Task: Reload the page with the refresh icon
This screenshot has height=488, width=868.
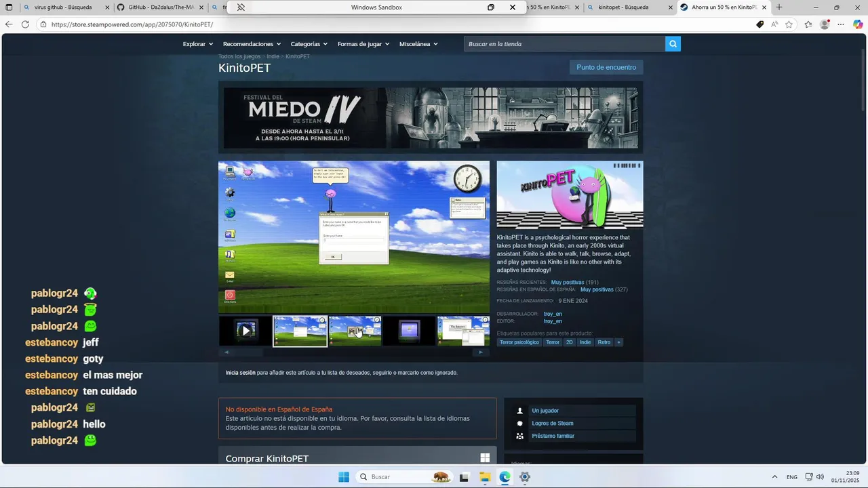Action: [25, 24]
